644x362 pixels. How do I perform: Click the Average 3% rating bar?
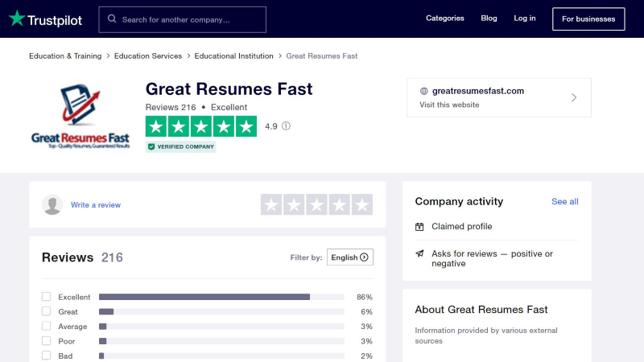(x=221, y=327)
